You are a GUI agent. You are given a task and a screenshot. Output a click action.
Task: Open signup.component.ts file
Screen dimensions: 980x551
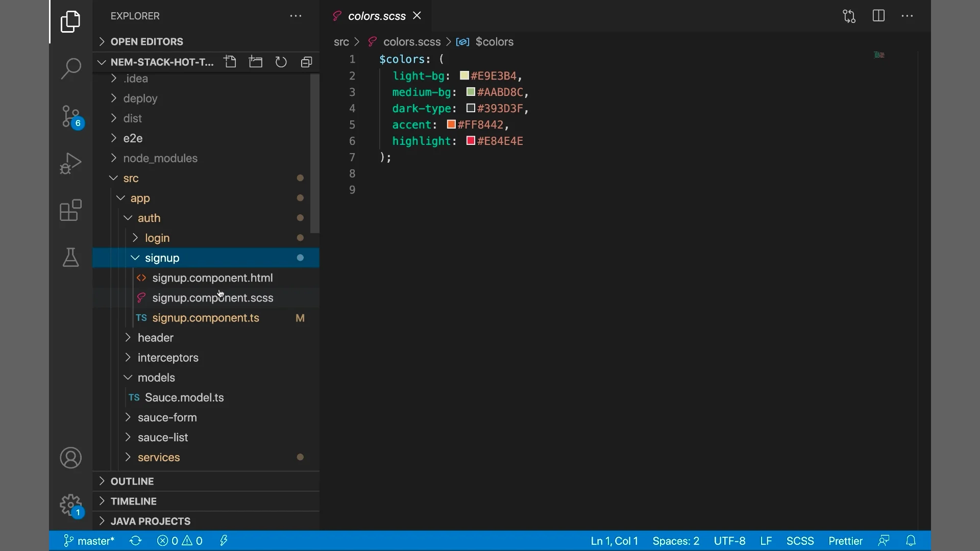tap(205, 318)
